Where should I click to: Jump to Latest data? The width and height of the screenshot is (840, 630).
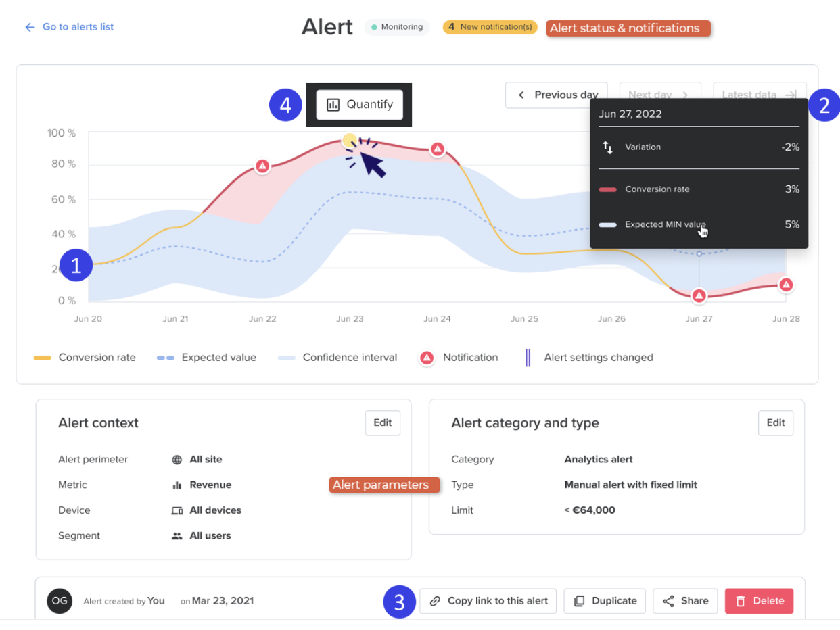click(x=760, y=95)
